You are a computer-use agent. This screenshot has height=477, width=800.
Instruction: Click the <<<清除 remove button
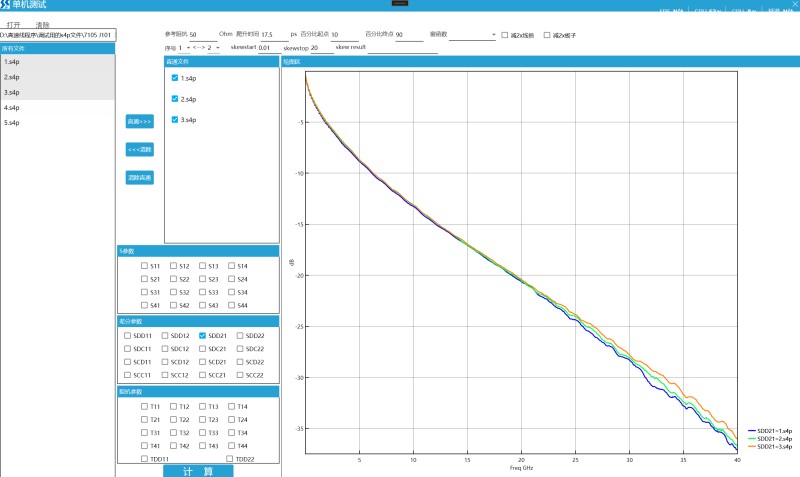tap(139, 149)
